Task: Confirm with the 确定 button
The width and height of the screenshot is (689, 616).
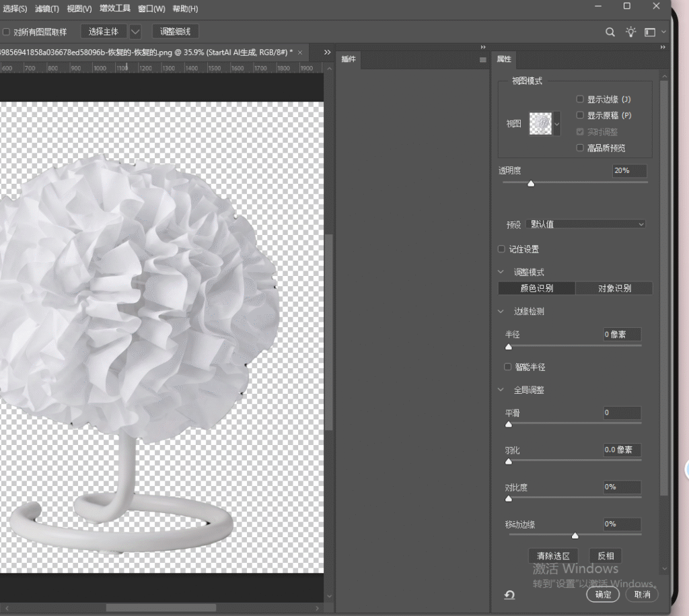Action: tap(603, 594)
